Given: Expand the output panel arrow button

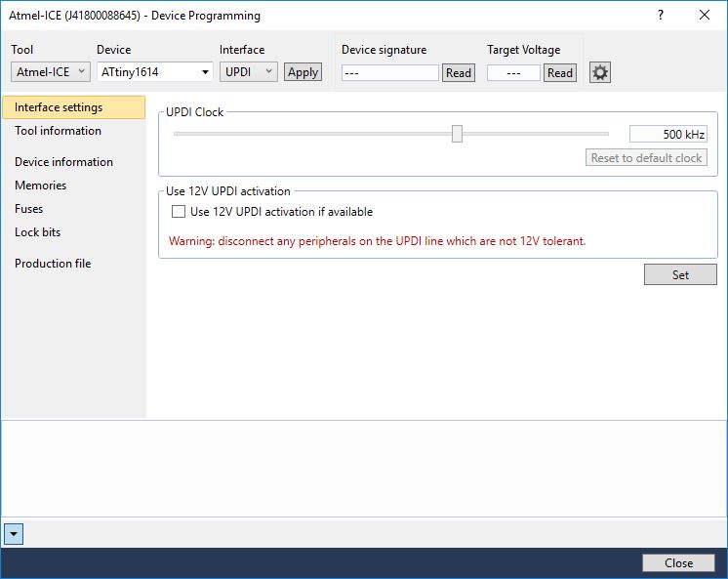Looking at the screenshot, I should coord(14,534).
